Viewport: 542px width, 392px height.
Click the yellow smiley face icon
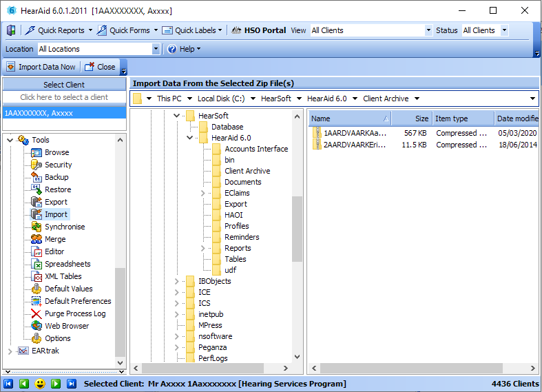point(40,384)
